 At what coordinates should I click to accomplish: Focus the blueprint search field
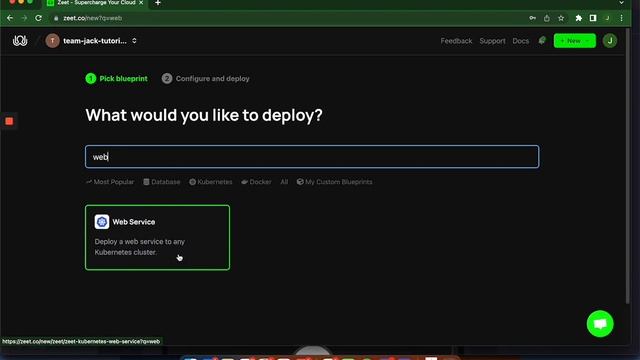(x=312, y=157)
